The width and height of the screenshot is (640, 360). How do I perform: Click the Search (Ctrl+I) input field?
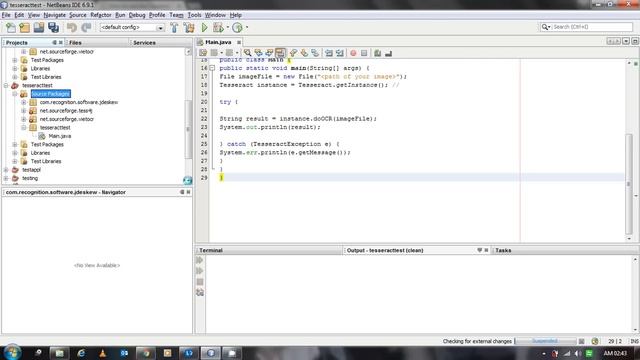pyautogui.click(x=592, y=27)
